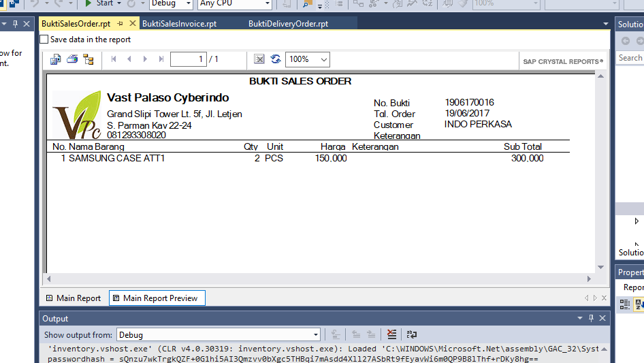Close the BuktiSalesOrder.rpt tab
The image size is (644, 363).
click(132, 23)
